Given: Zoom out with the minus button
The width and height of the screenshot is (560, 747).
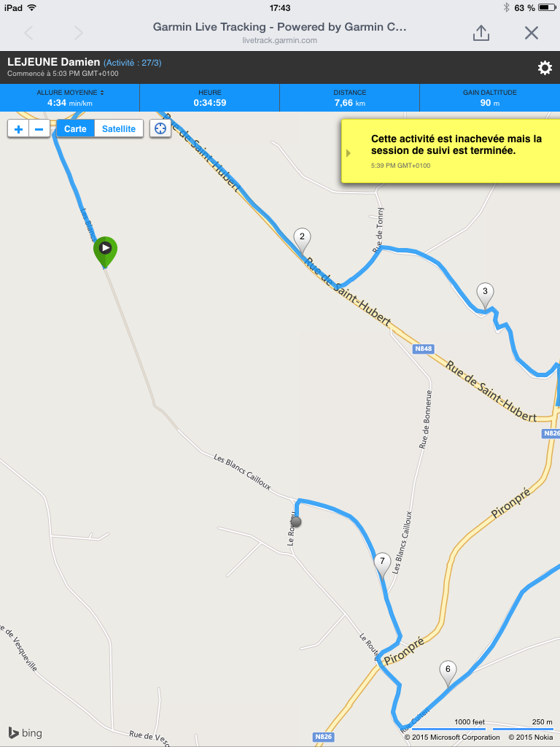Looking at the screenshot, I should [x=39, y=129].
